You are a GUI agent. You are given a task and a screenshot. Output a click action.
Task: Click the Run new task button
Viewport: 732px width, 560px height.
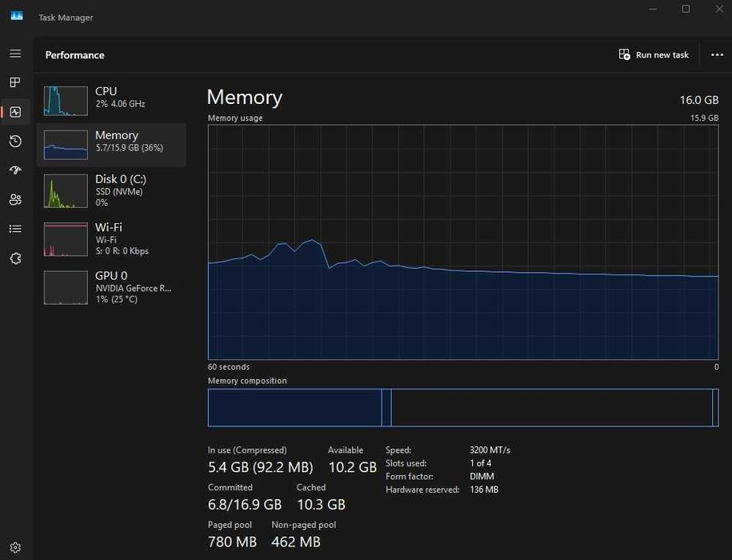(654, 55)
